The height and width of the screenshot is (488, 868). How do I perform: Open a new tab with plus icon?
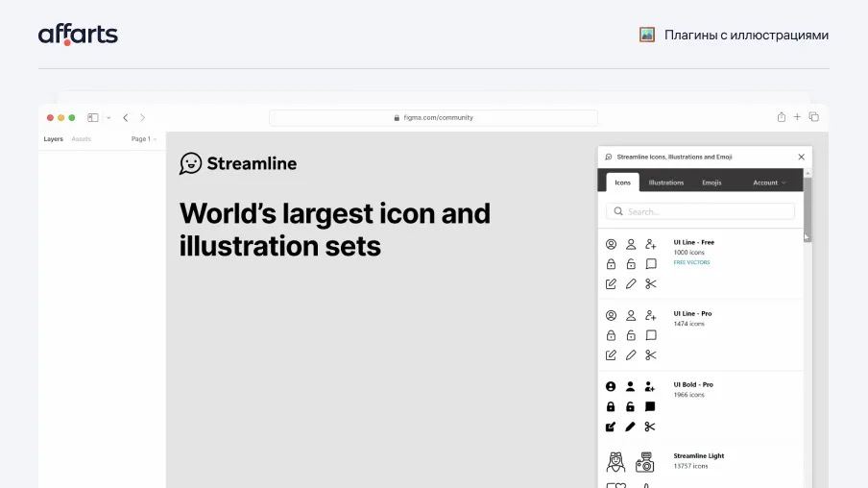(x=797, y=117)
